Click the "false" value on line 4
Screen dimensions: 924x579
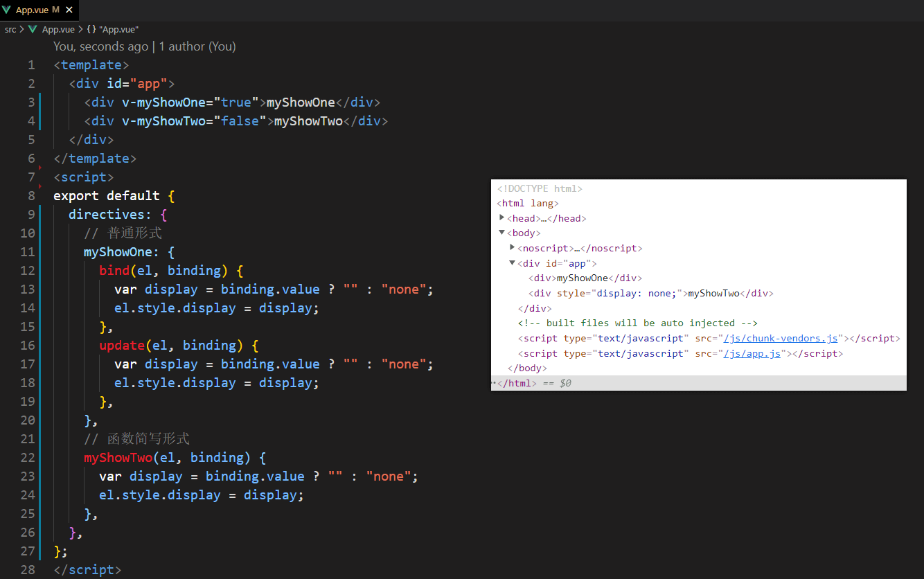pyautogui.click(x=240, y=121)
